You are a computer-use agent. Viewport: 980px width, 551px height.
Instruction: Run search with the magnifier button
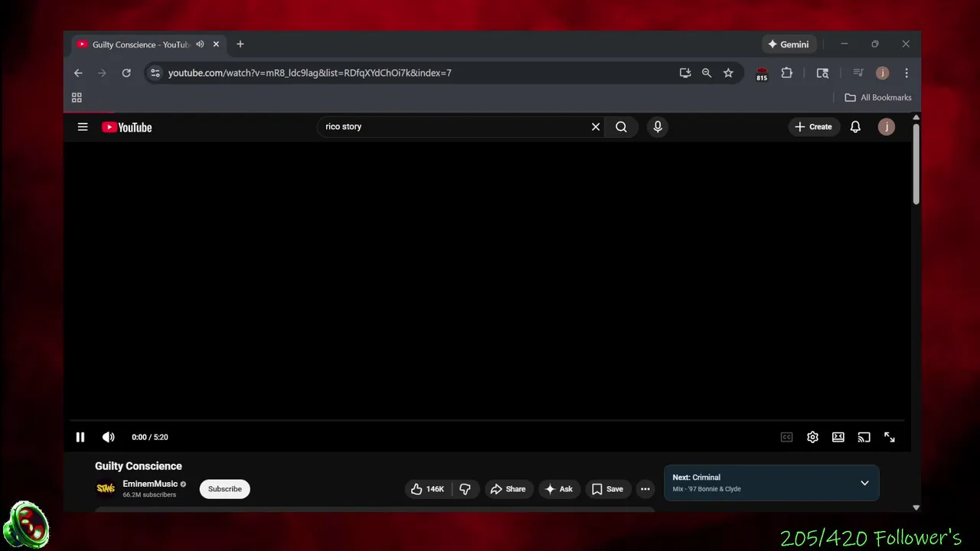[621, 127]
